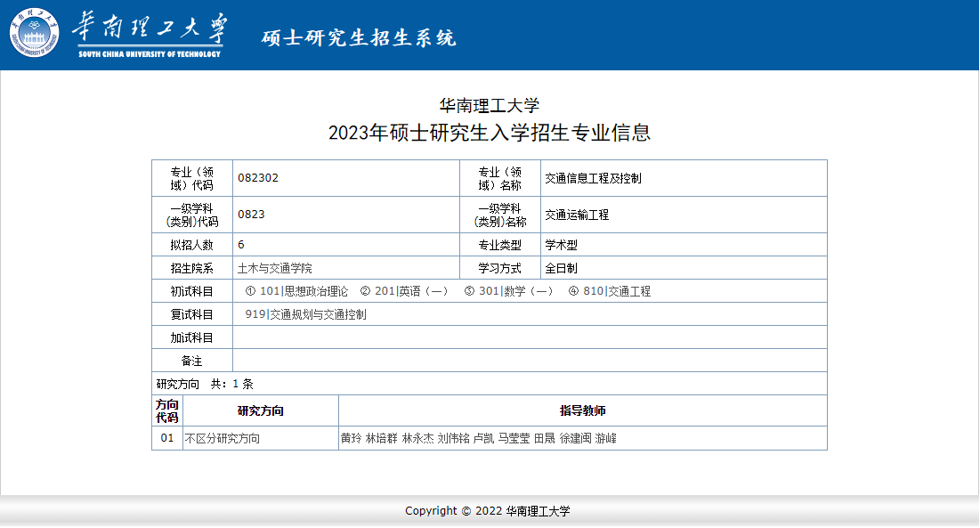The image size is (980, 528).
Task: Select discipline code value 0823
Action: tap(251, 215)
